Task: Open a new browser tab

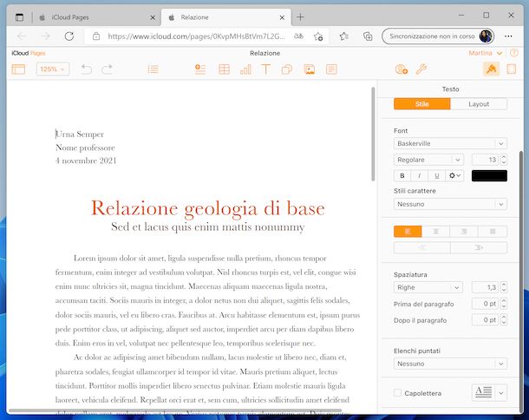Action: point(300,16)
